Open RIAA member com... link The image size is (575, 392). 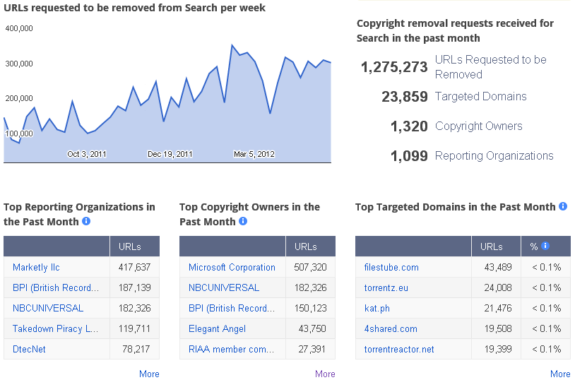[x=231, y=349]
